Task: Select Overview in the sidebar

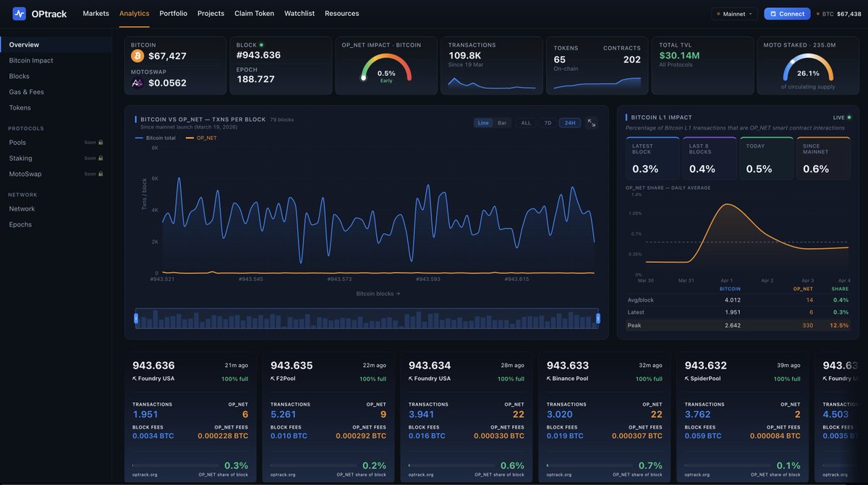Action: click(56, 45)
